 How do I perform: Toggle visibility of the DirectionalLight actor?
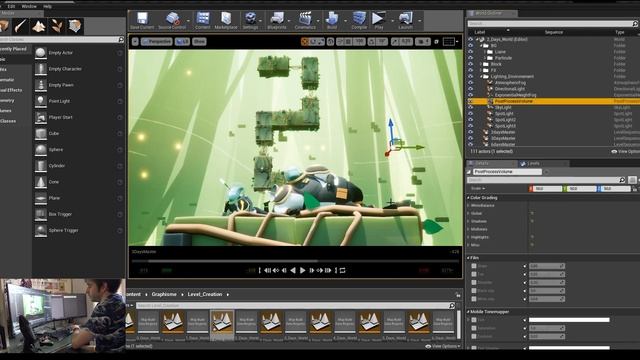click(x=471, y=89)
